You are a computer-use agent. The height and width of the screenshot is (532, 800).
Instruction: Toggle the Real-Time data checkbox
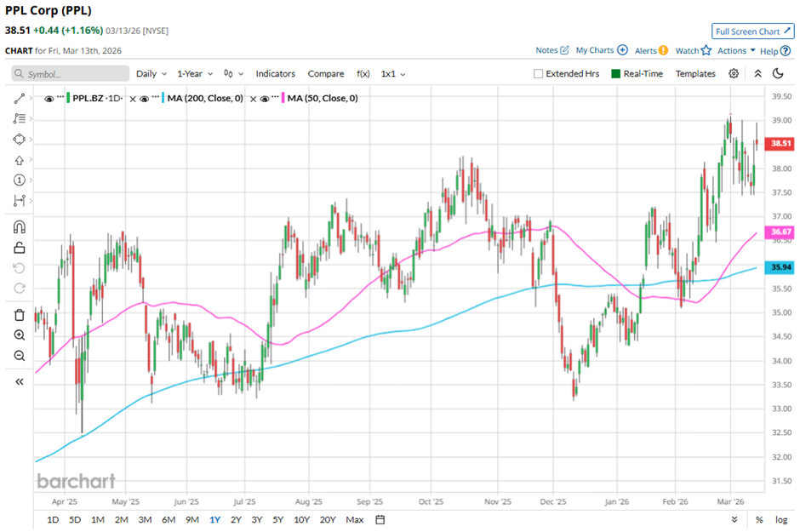coord(616,74)
